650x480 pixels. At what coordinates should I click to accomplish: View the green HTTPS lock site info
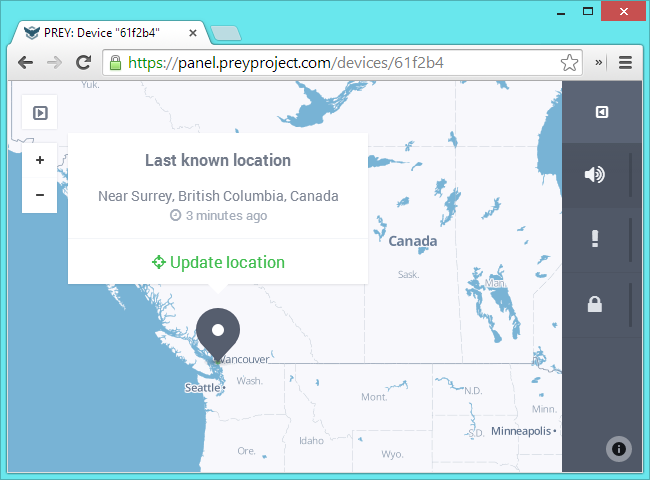point(115,63)
